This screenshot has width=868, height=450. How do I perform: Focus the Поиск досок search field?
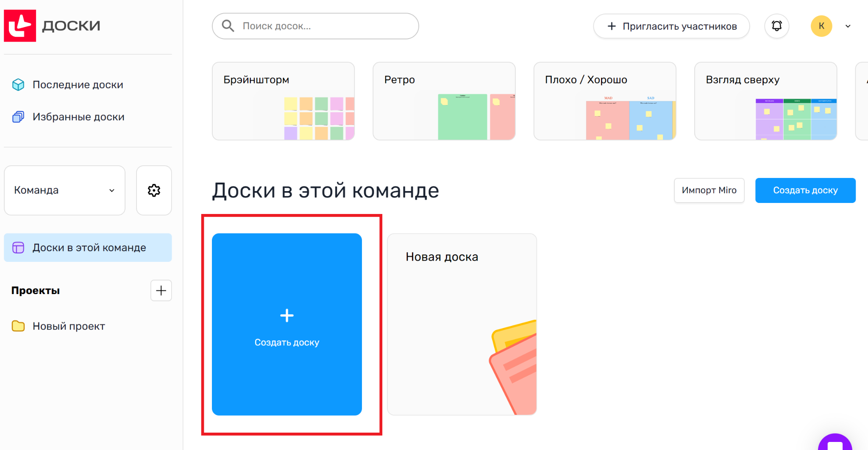(315, 26)
